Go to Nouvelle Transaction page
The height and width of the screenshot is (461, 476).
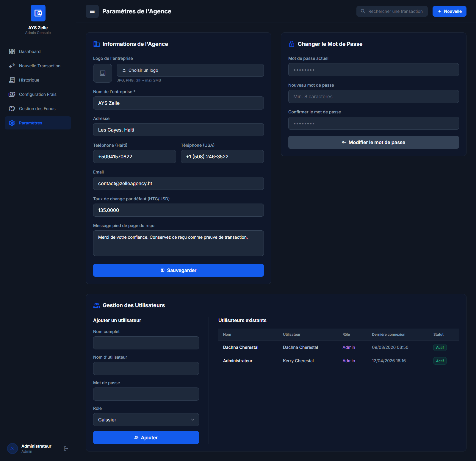point(40,66)
